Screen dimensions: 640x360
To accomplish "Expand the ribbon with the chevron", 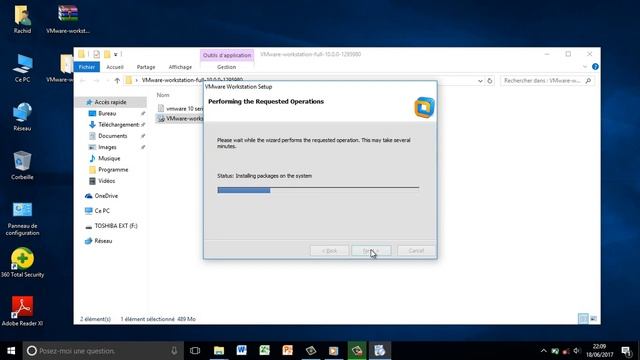I will pyautogui.click(x=584, y=67).
